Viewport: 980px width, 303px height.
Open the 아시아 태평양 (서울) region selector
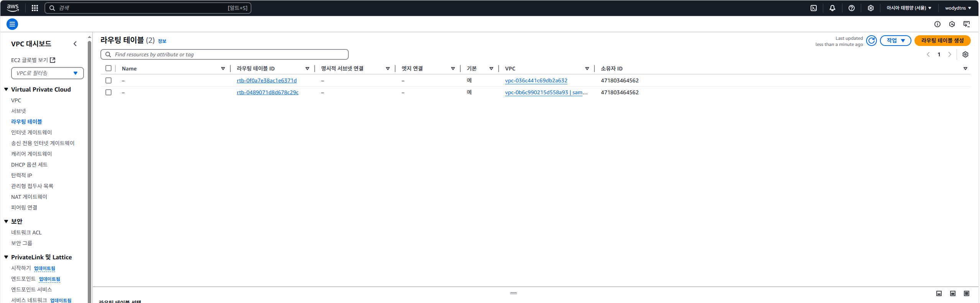point(909,8)
